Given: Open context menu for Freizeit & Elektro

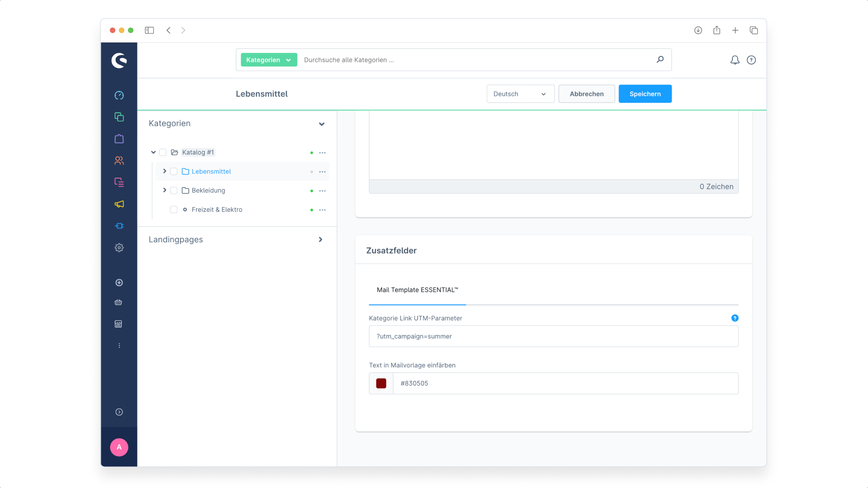Looking at the screenshot, I should point(322,210).
